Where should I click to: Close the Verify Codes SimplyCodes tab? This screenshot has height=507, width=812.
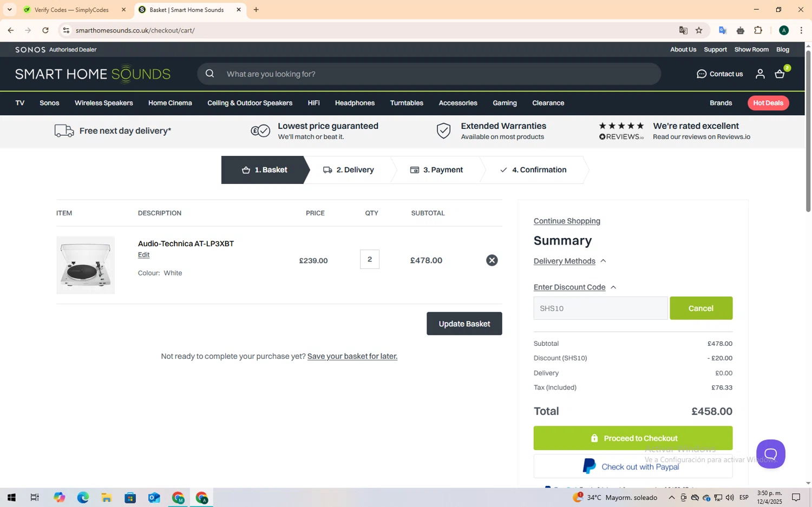click(123, 10)
